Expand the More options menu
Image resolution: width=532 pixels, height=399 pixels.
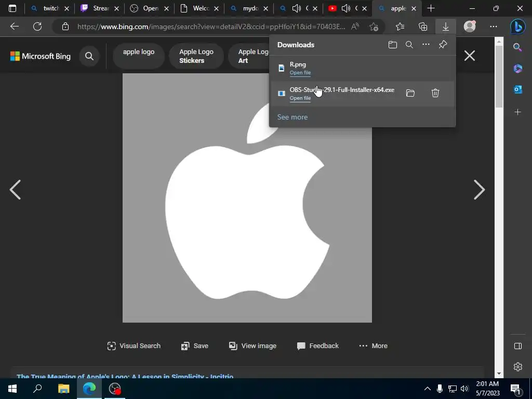(x=373, y=345)
